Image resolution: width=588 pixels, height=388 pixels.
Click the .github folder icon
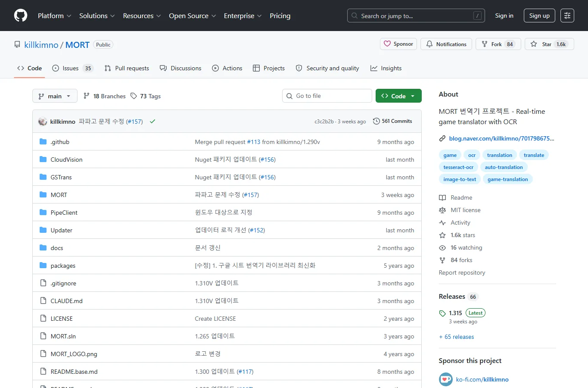(x=43, y=142)
